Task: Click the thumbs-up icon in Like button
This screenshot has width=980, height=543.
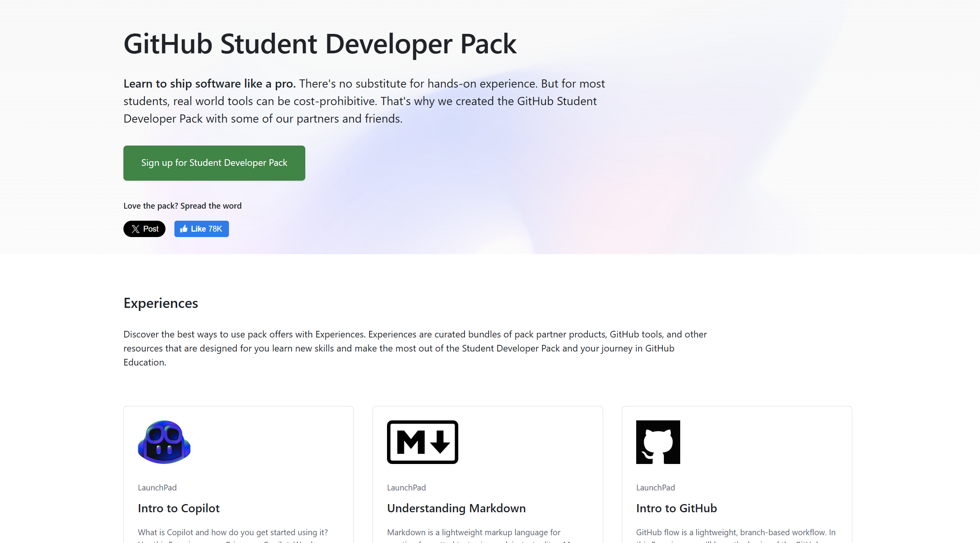Action: click(x=184, y=229)
